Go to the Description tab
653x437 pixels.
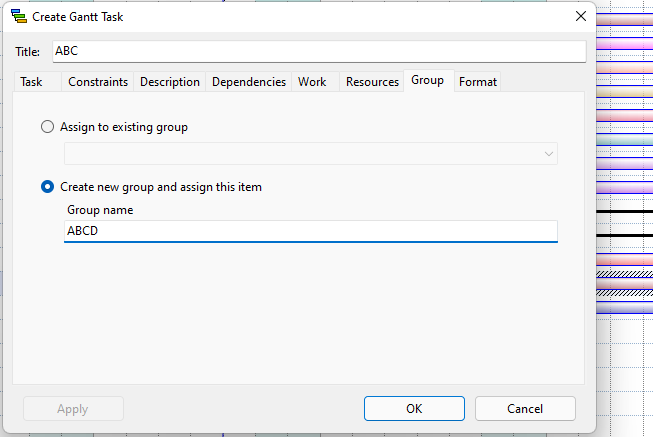tap(170, 82)
